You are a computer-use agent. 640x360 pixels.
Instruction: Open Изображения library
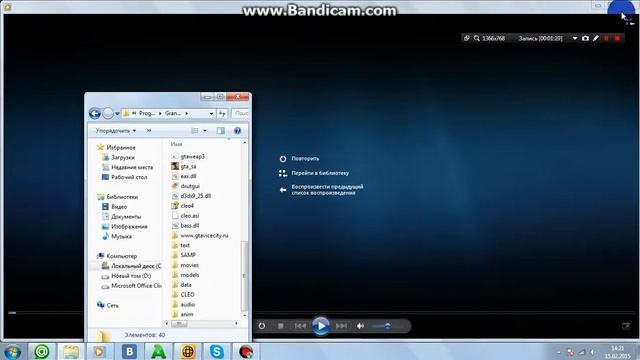pyautogui.click(x=125, y=227)
